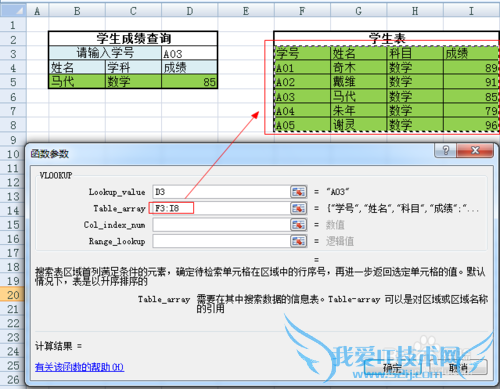Click cell D3 containing A03

[190, 53]
